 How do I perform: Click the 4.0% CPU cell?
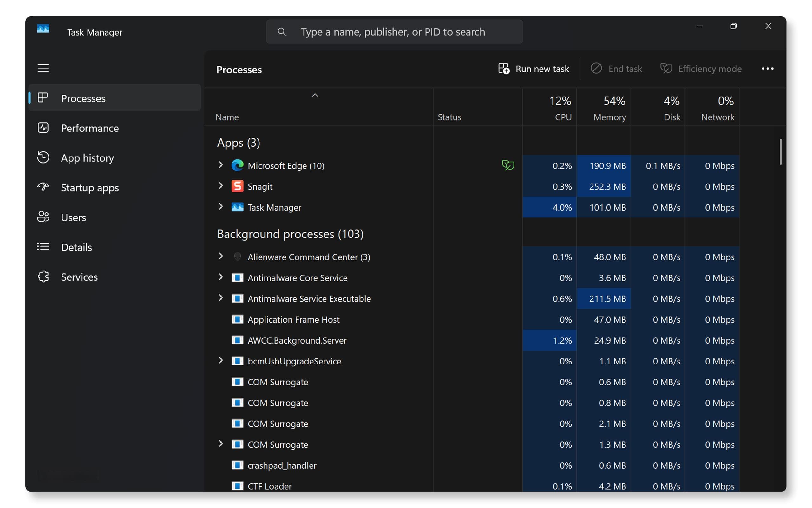tap(549, 207)
